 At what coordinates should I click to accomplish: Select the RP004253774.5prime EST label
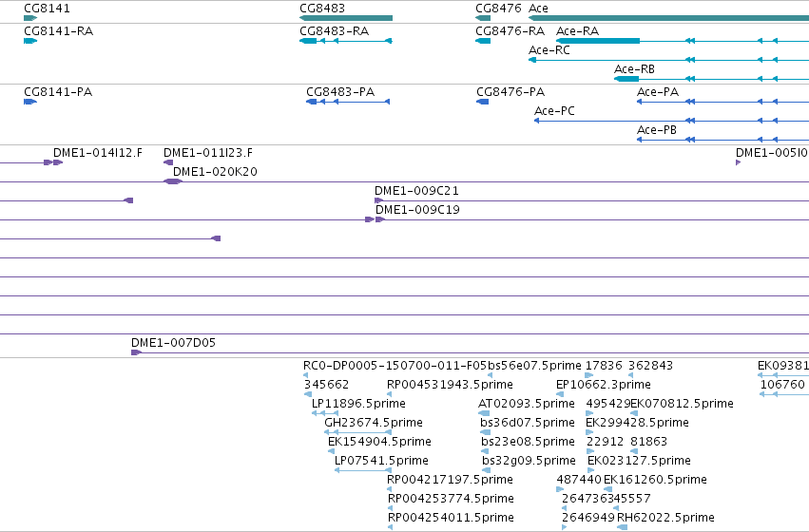click(451, 499)
